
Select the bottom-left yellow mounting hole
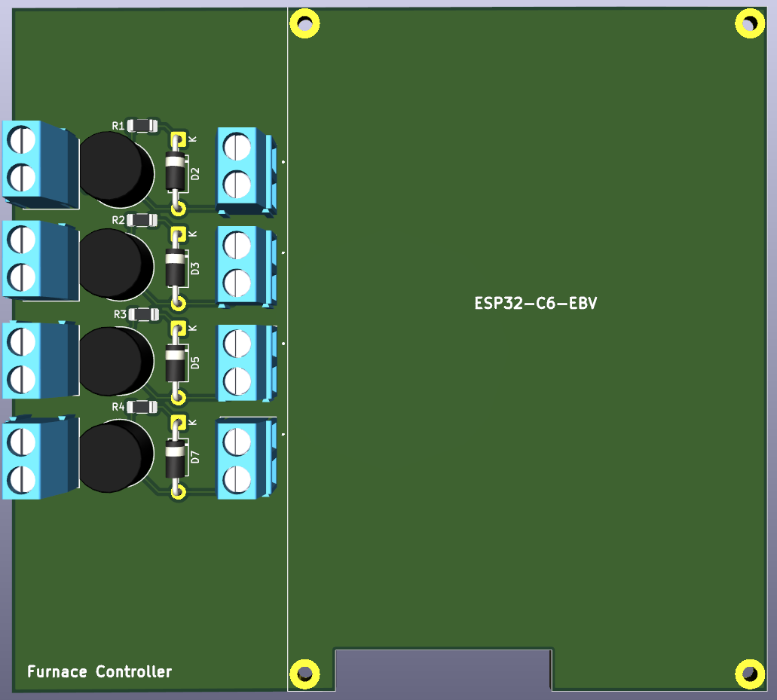click(305, 674)
